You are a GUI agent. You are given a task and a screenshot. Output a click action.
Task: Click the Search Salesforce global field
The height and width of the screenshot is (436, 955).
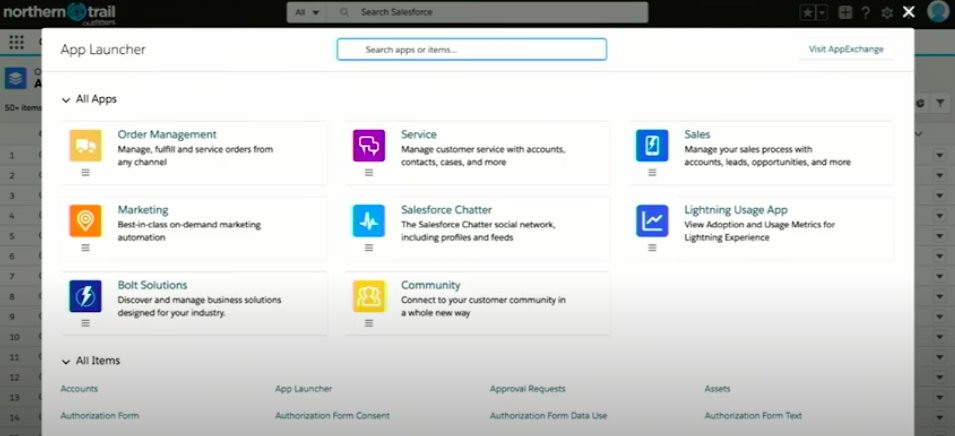487,12
